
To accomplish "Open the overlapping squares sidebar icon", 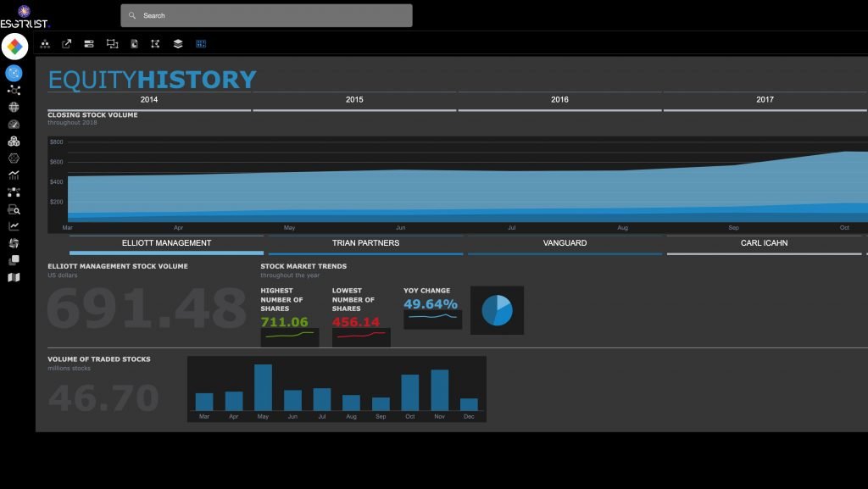I will click(14, 260).
